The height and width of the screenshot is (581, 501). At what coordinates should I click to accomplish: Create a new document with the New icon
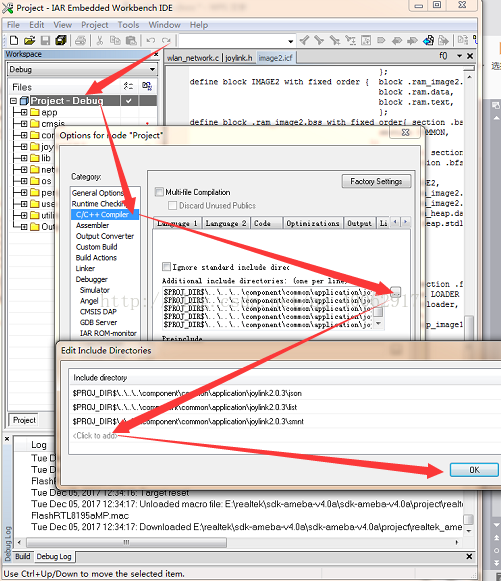(x=14, y=40)
